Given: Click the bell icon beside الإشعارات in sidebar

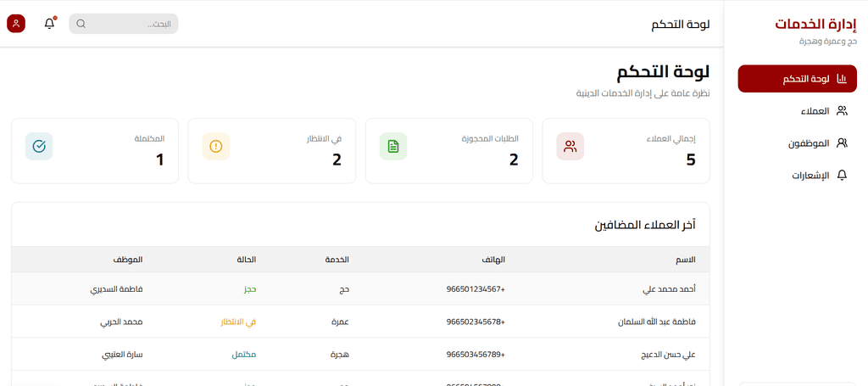Looking at the screenshot, I should coord(842,176).
